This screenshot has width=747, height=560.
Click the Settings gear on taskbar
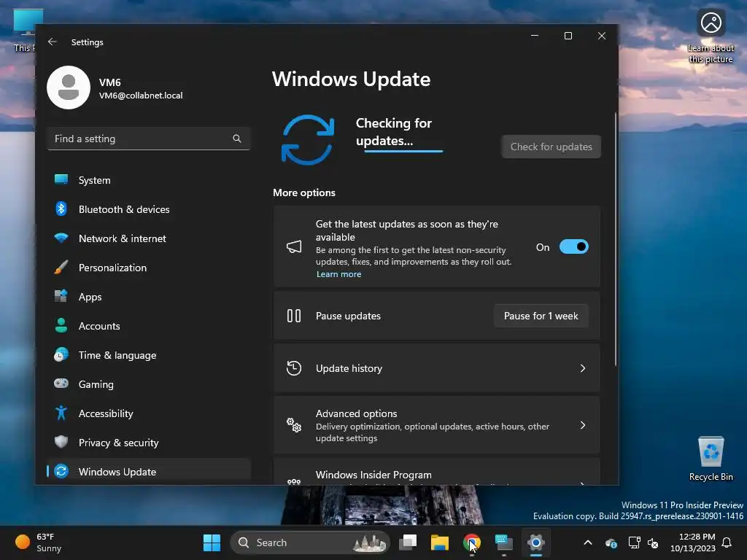click(536, 542)
